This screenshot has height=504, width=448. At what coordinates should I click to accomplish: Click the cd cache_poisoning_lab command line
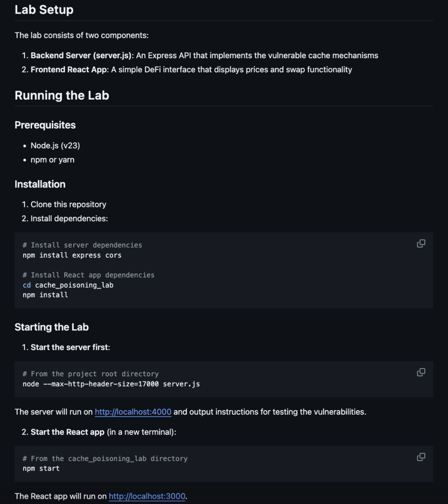(68, 285)
